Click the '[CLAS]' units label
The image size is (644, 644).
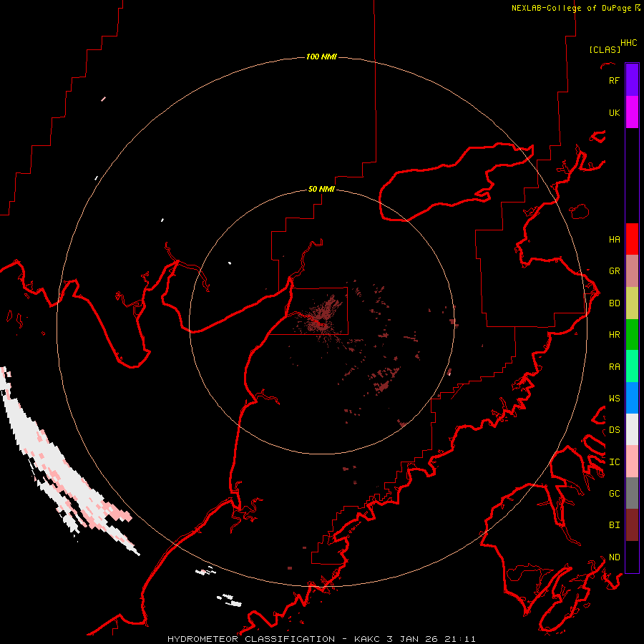point(605,49)
